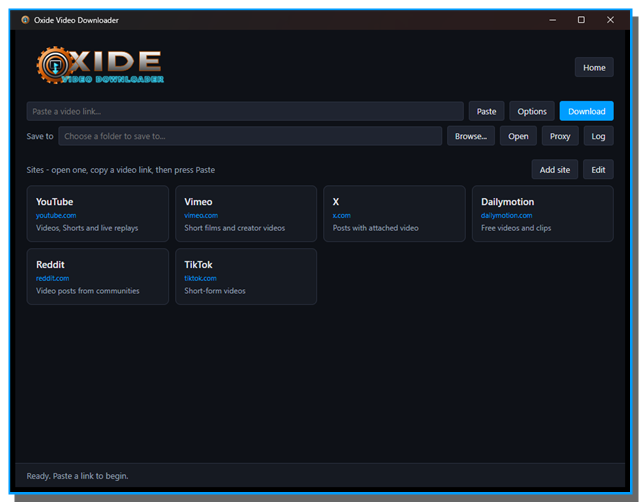Click the Oxide gear logo image
Screen dimensions: 640x502
[x=100, y=65]
